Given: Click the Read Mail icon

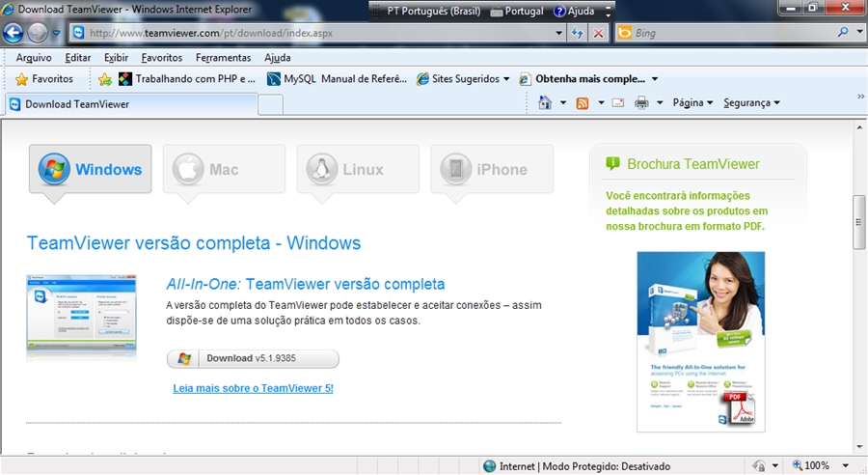Looking at the screenshot, I should pyautogui.click(x=618, y=102).
